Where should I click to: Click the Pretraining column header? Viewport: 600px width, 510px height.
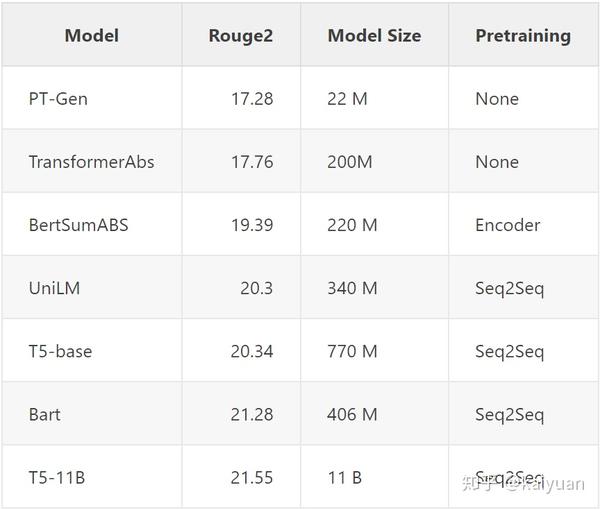click(x=523, y=36)
